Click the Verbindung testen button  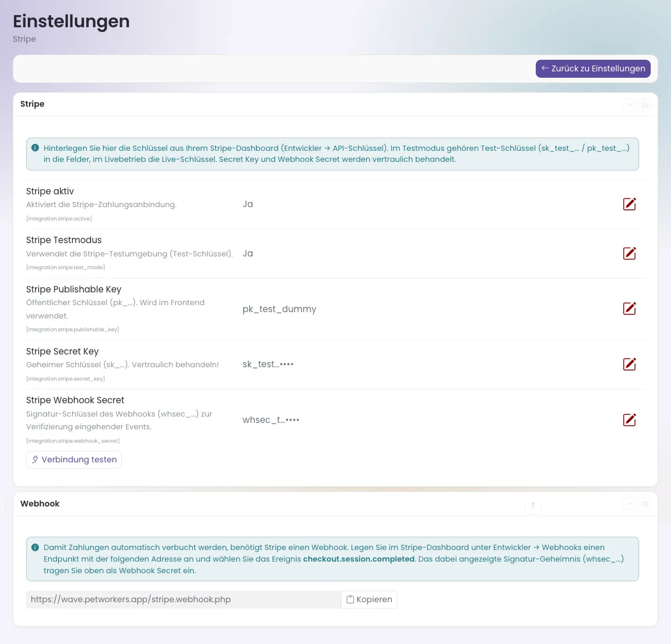tap(74, 460)
